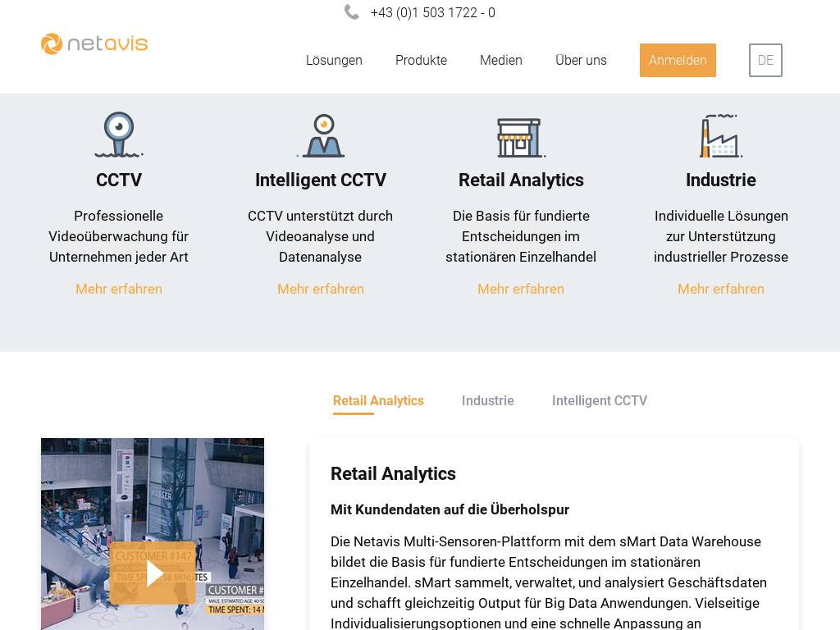Viewport: 840px width, 630px height.
Task: Switch to the Intelligent CCTV tab
Action: coord(599,401)
